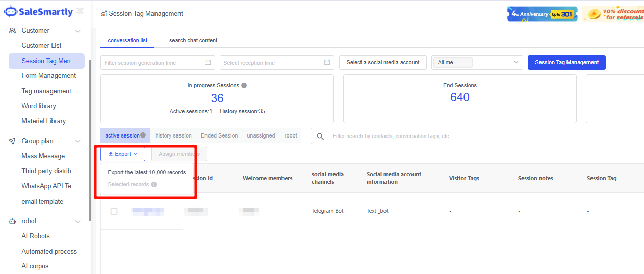The image size is (644, 274).
Task: Click the Group plan paper-plane icon
Action: 12,141
